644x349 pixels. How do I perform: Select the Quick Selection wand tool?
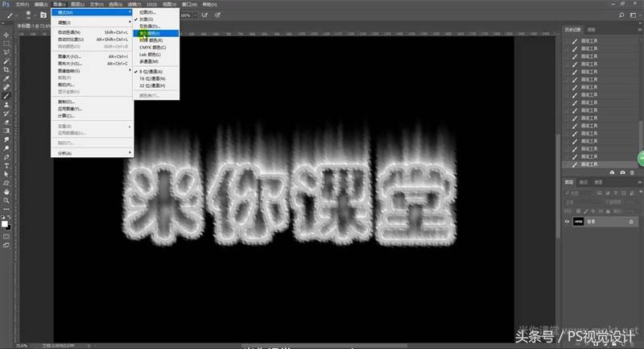(6, 60)
